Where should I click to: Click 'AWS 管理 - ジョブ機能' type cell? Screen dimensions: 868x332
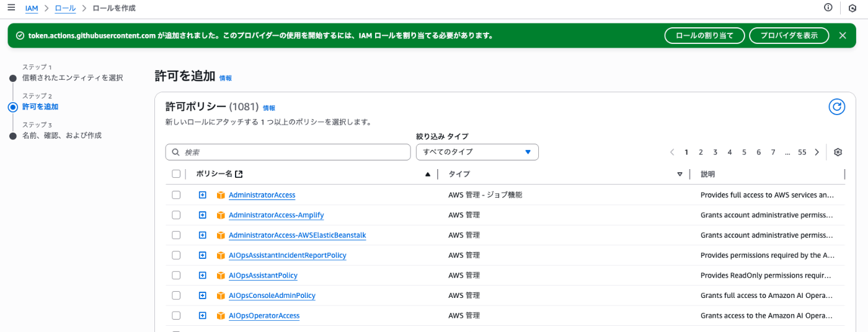pos(485,195)
